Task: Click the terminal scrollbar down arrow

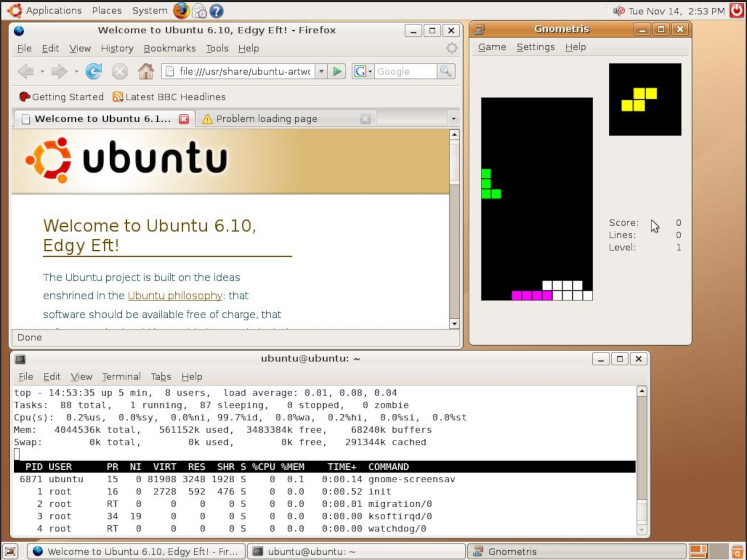Action: (642, 530)
